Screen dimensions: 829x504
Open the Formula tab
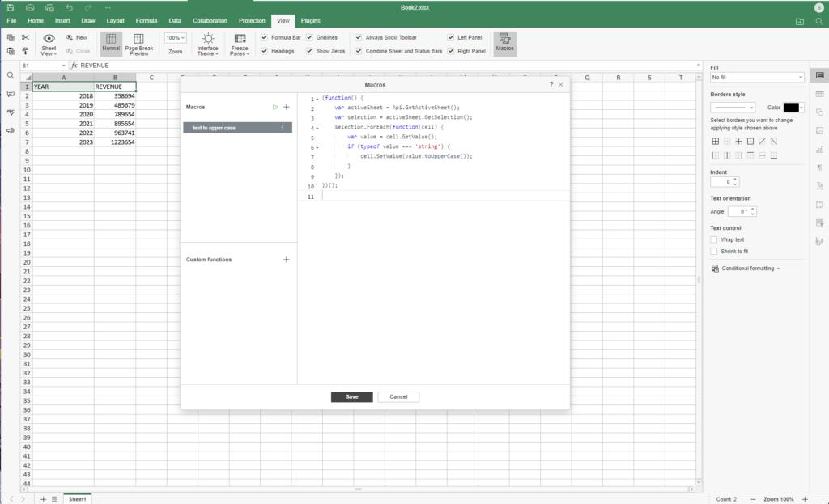pos(147,19)
